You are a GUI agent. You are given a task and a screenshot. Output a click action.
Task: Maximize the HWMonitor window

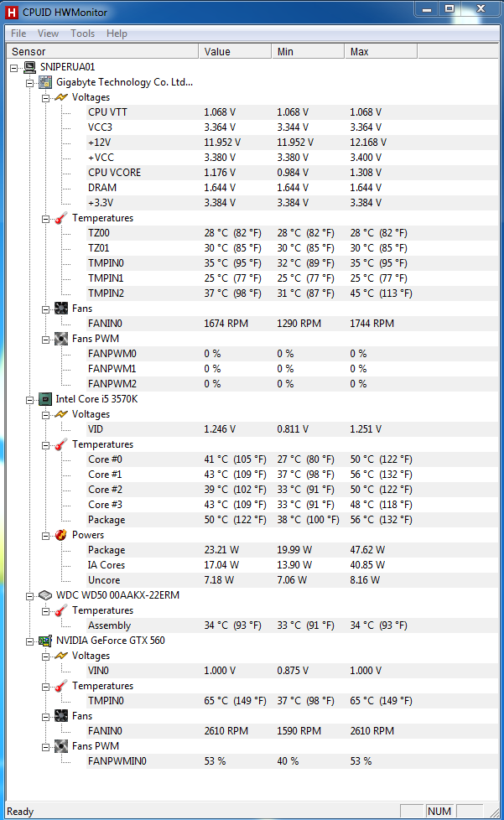pyautogui.click(x=449, y=9)
